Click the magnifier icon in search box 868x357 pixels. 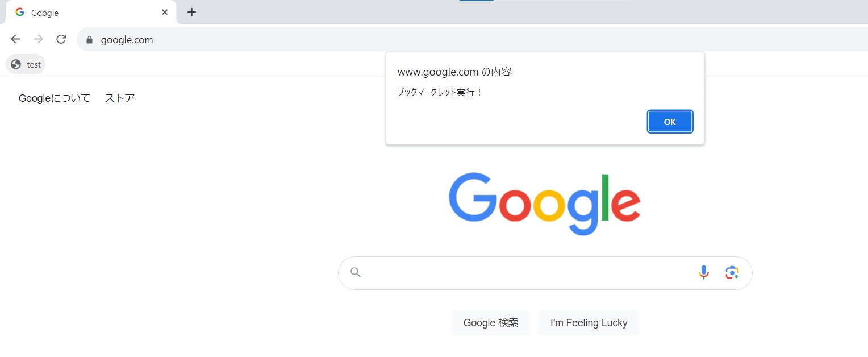click(356, 272)
